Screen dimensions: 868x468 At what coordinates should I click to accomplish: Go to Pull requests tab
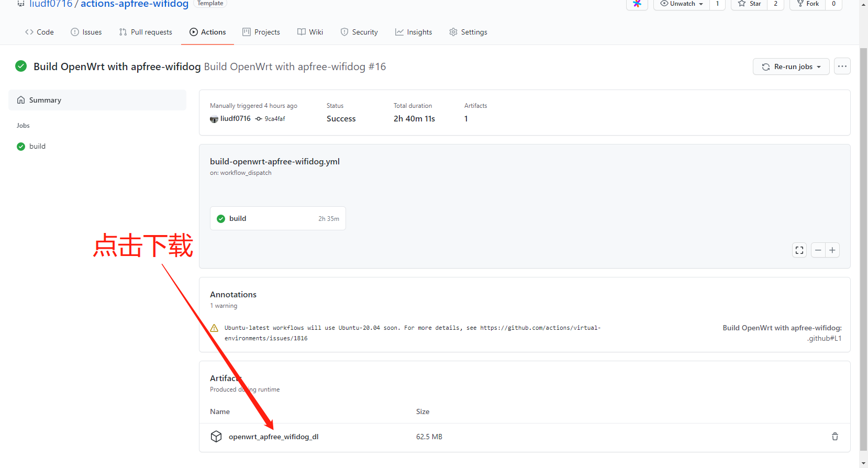point(146,32)
